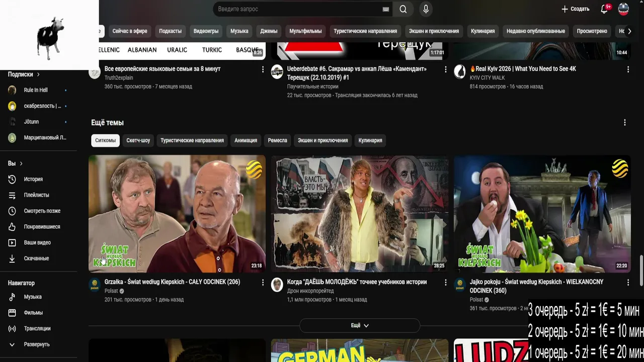
Task: Open Смотреть позже list
Action: (x=38, y=211)
